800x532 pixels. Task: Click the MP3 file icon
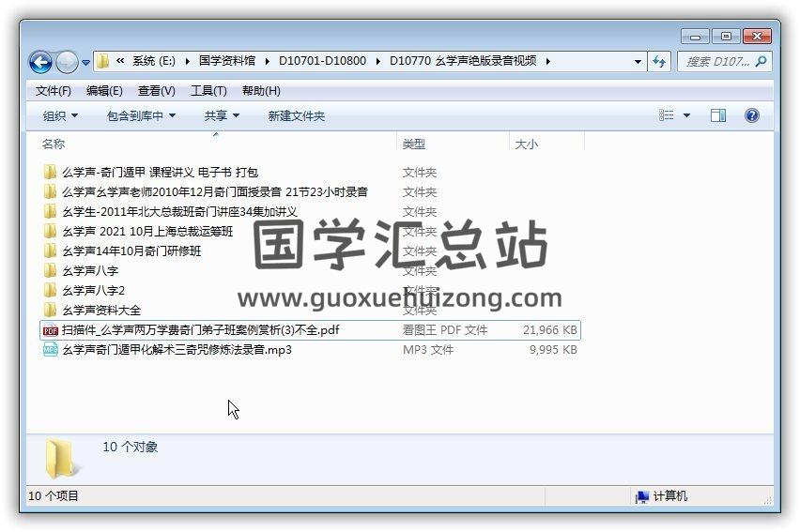(x=50, y=349)
